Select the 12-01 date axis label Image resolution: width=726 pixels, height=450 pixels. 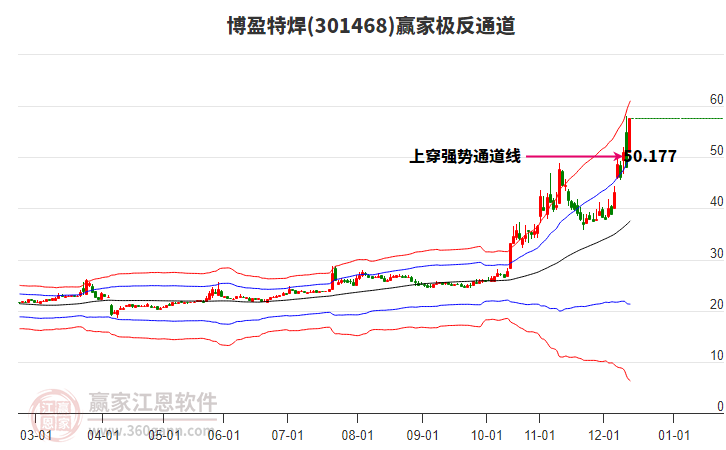click(603, 436)
